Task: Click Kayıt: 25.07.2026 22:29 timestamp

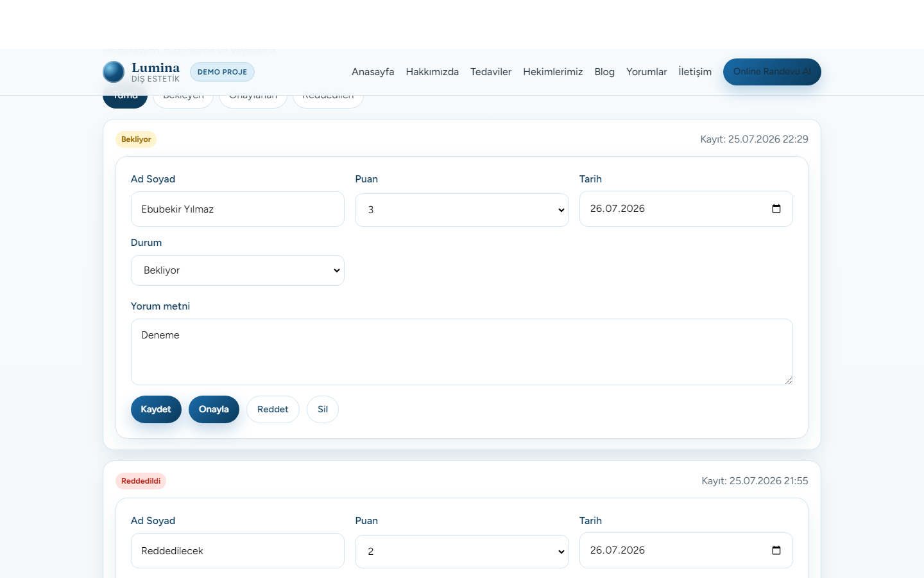Action: (x=754, y=139)
